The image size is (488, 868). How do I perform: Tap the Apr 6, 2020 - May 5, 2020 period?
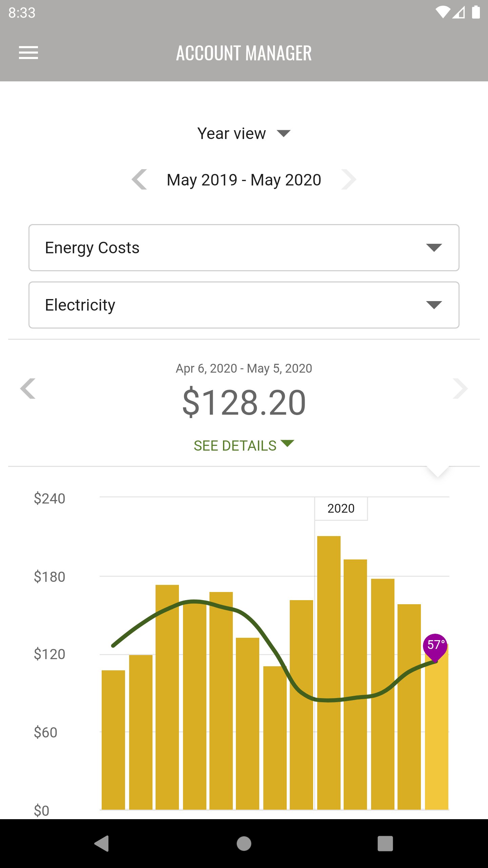(x=244, y=368)
